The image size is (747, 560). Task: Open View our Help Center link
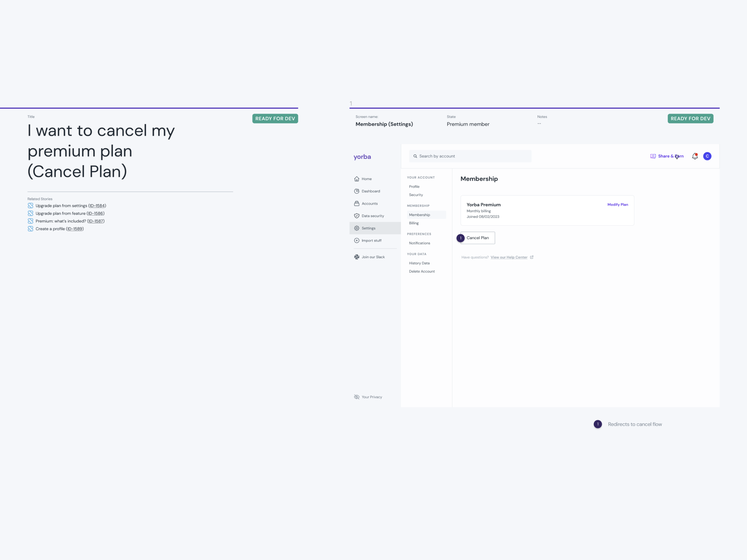tap(508, 257)
